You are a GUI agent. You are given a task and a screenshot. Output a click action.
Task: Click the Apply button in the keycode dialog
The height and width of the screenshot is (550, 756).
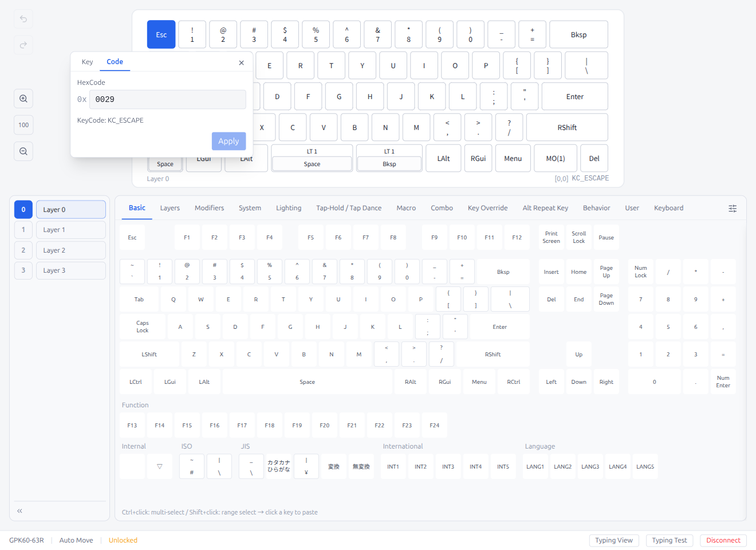229,140
